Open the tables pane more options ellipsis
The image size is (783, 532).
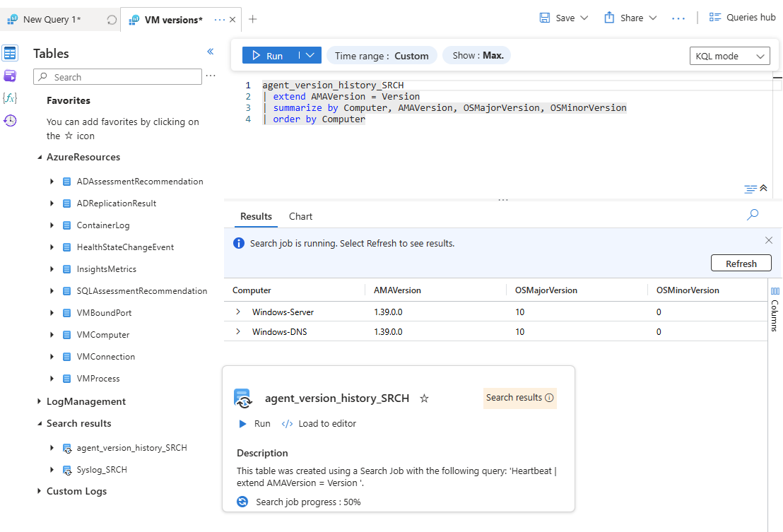point(211,76)
